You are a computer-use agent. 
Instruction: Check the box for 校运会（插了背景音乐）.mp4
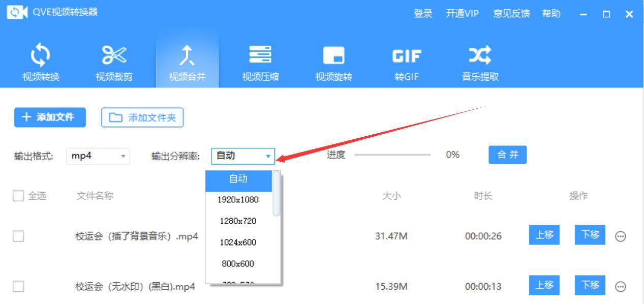[x=18, y=236]
